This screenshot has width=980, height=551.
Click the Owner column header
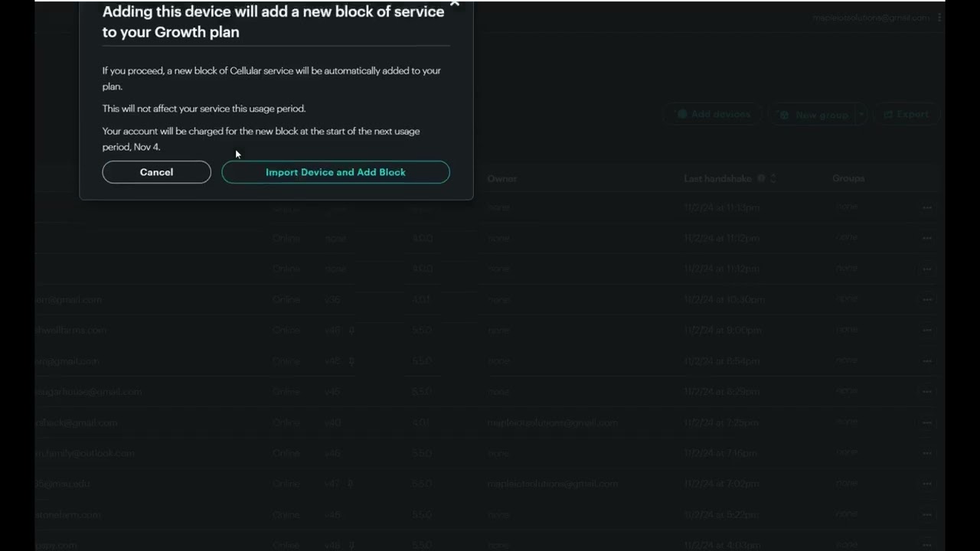[502, 178]
